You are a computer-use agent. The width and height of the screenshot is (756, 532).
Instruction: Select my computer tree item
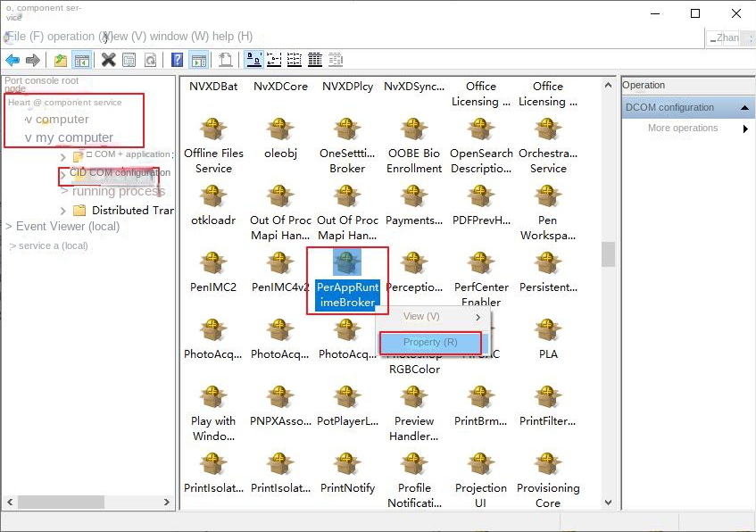click(74, 137)
